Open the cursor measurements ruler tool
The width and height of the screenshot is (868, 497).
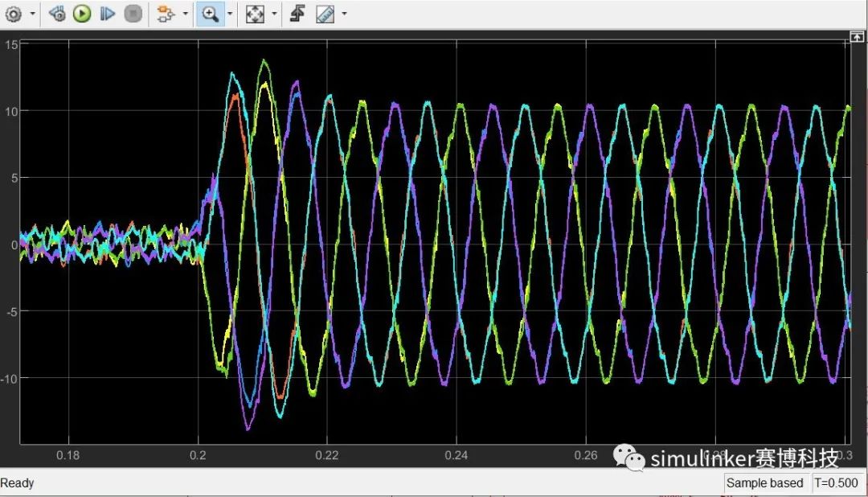pyautogui.click(x=325, y=14)
